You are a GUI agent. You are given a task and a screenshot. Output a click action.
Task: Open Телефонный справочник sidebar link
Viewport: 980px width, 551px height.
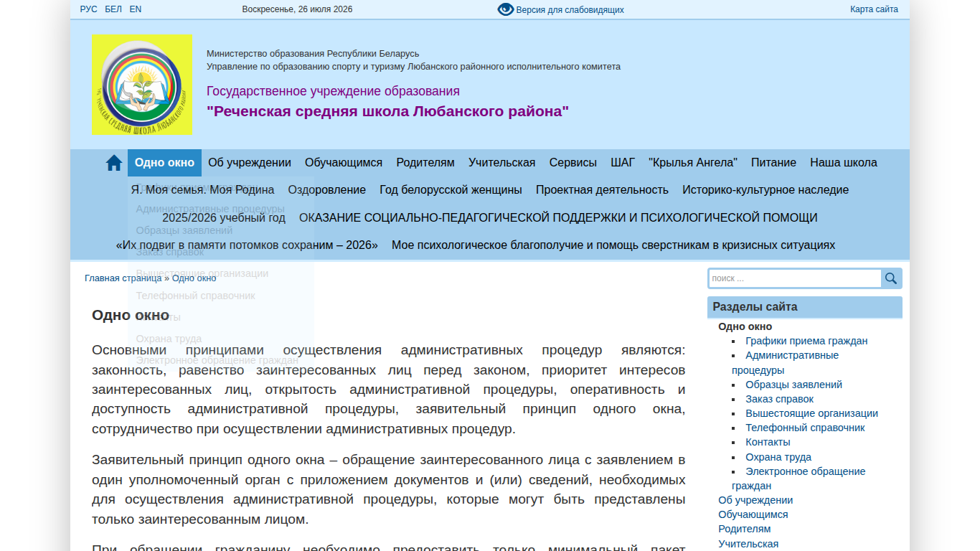pos(805,428)
